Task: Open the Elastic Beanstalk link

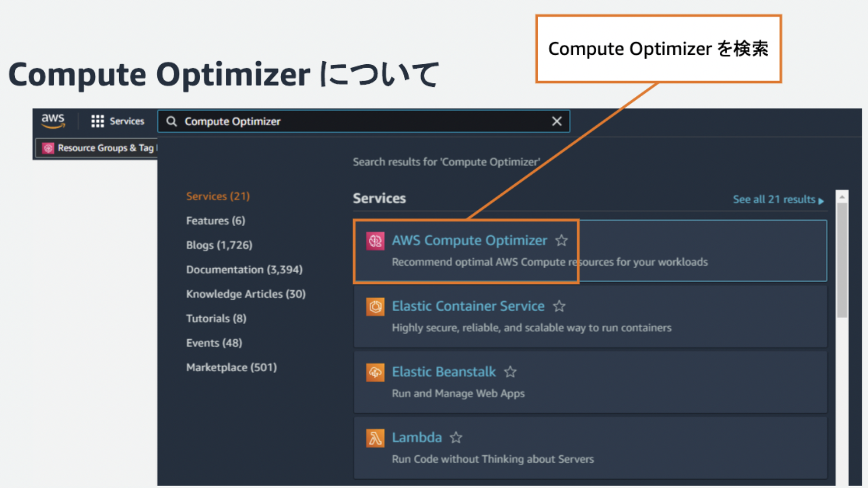Action: (x=443, y=372)
